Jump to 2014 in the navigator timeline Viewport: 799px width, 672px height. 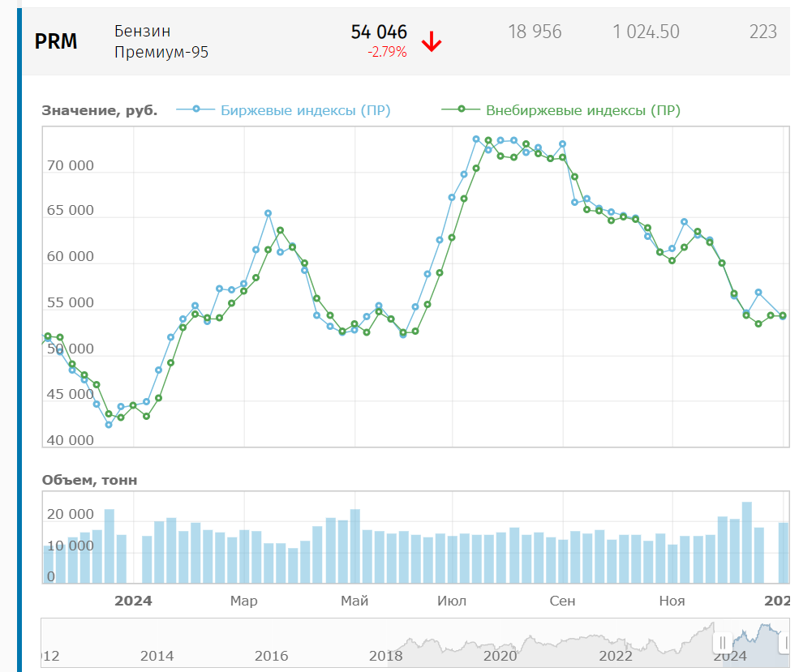click(x=157, y=656)
